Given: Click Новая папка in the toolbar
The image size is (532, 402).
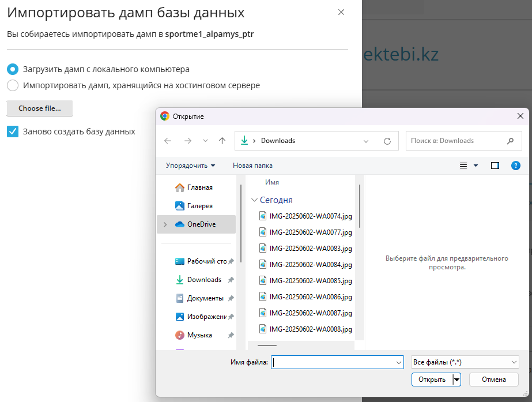Looking at the screenshot, I should 252,166.
